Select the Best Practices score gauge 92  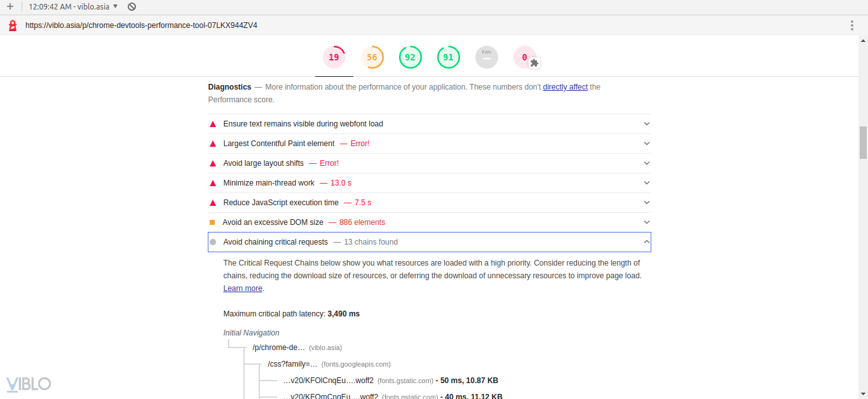point(410,57)
